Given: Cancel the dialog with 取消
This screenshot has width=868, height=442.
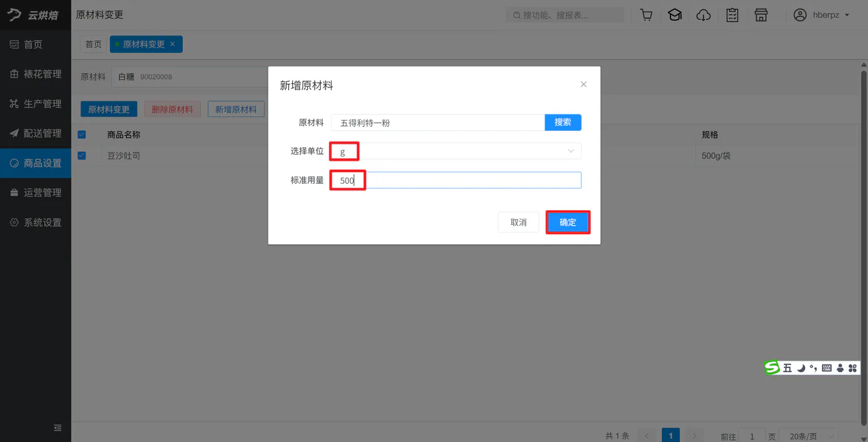Looking at the screenshot, I should point(519,222).
